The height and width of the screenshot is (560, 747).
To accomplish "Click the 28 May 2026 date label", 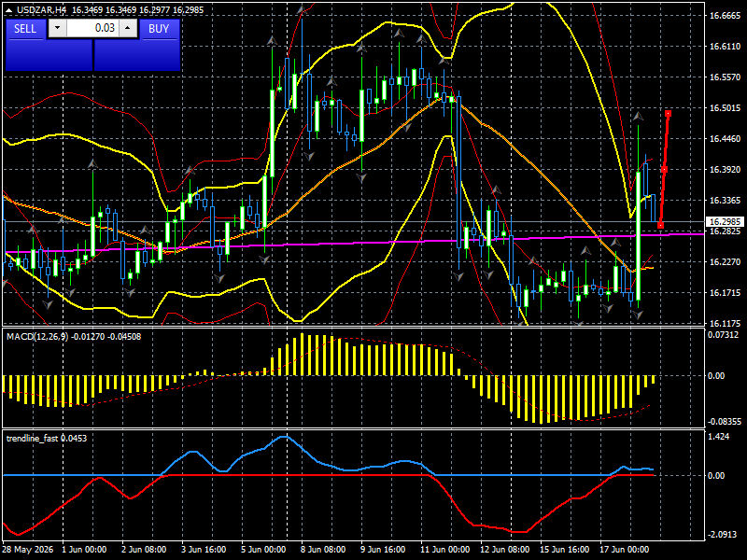I will (28, 550).
